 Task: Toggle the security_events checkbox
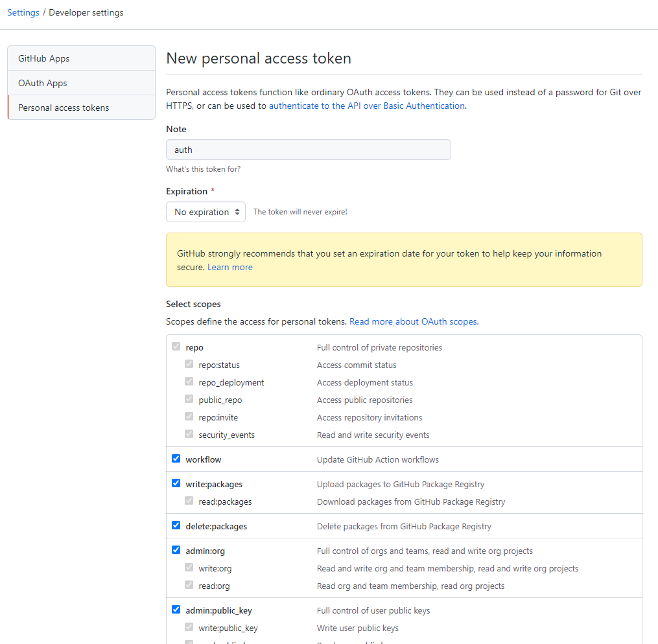tap(189, 434)
